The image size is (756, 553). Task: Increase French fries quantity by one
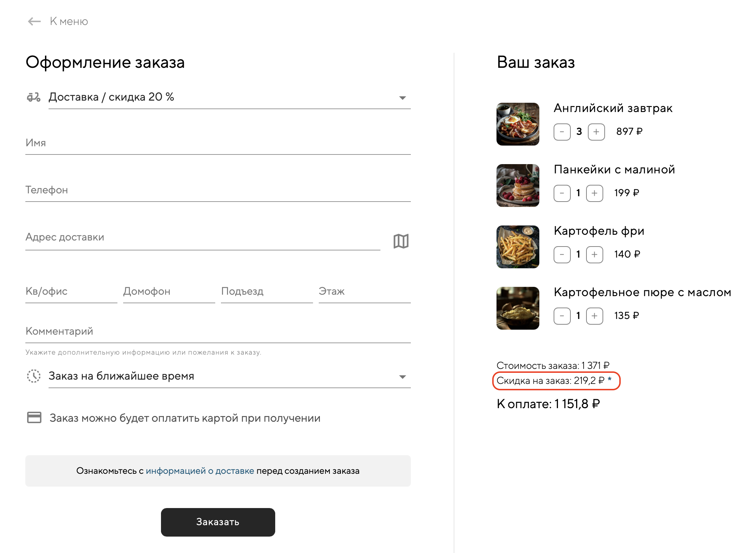pos(594,255)
